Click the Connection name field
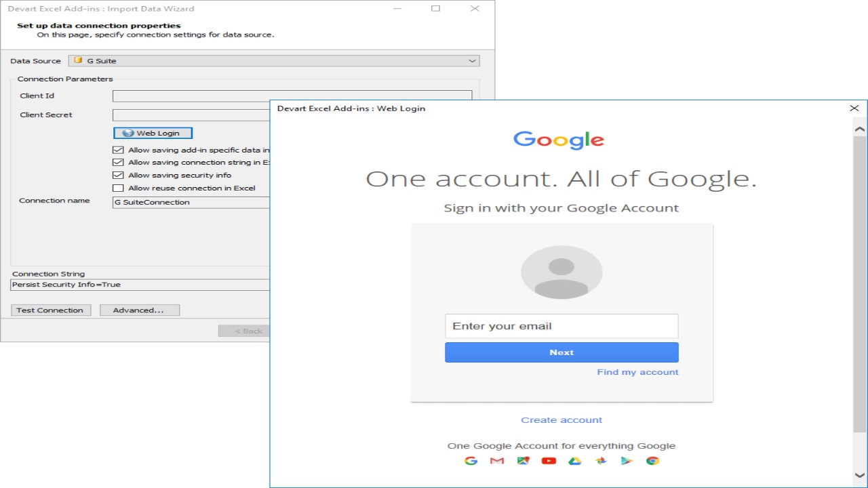Viewport: 868px width, 488px height. coord(191,202)
